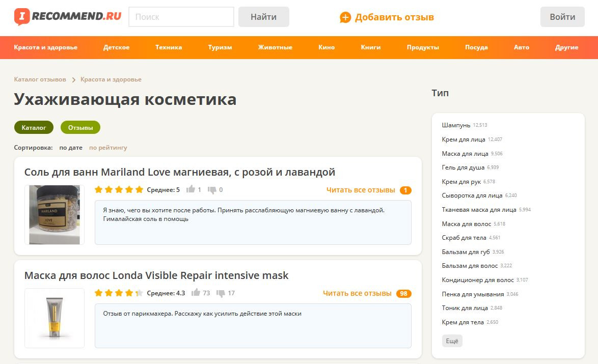The image size is (598, 364).
Task: Open the Техника navigation item
Action: click(x=169, y=47)
